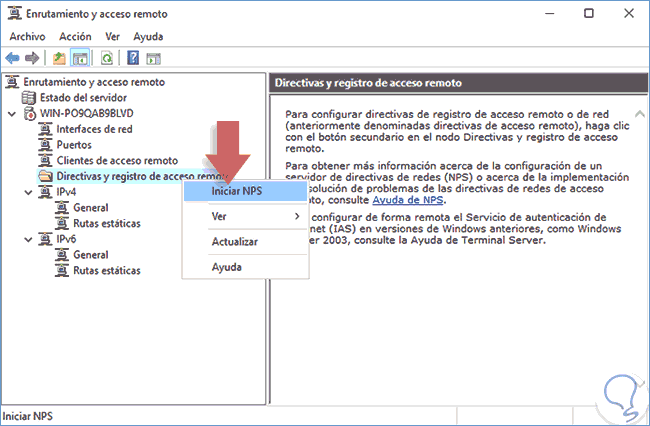
Task: Expand the Ver submenu arrow
Action: click(297, 216)
